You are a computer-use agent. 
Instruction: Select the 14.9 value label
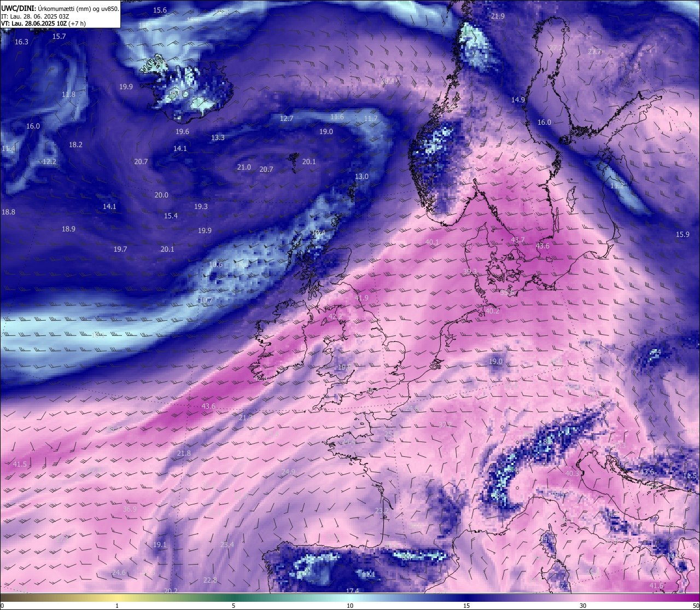518,100
